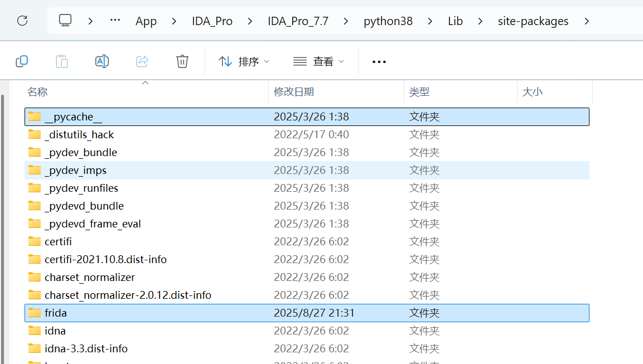Click the frida folder icon
The image size is (643, 364).
click(x=35, y=313)
